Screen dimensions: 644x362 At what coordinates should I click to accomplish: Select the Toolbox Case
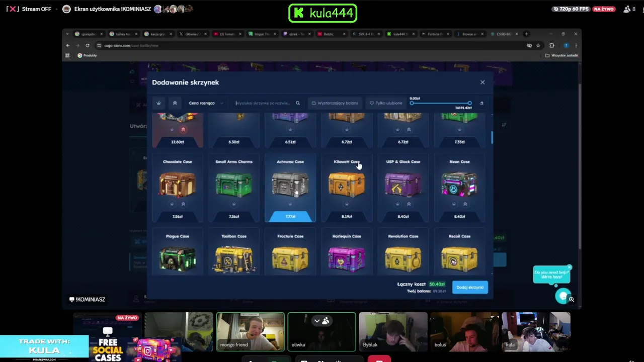point(234,253)
